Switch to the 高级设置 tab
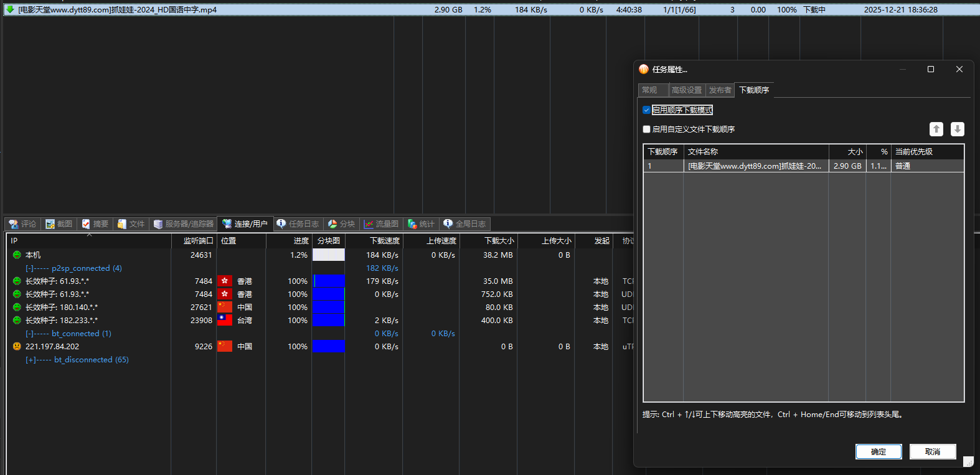Viewport: 980px width, 475px height. pos(686,90)
